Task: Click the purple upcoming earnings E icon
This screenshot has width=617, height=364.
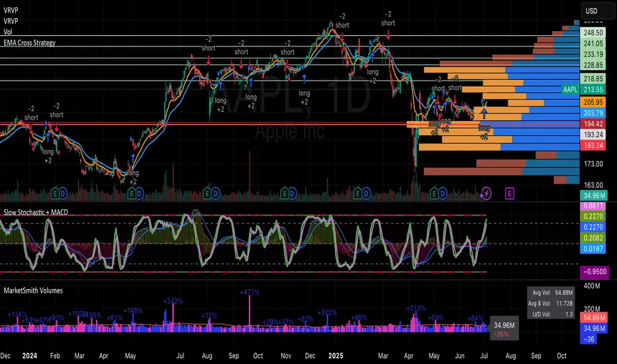Action: tap(510, 194)
